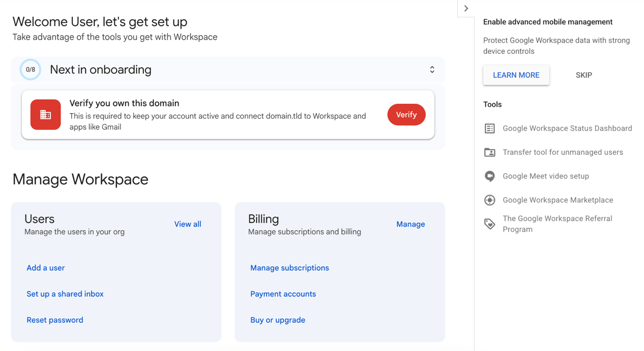The width and height of the screenshot is (644, 351).
Task: Click the red domain building icon
Action: 46,115
